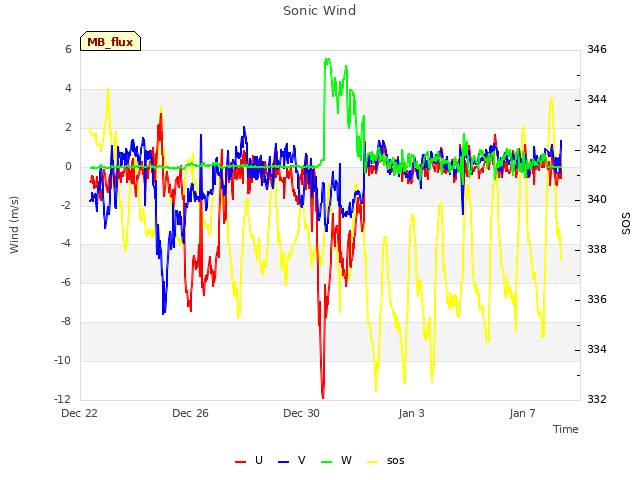The image size is (640, 480).
Task: Click the left axis value -4
Action: [x=65, y=244]
